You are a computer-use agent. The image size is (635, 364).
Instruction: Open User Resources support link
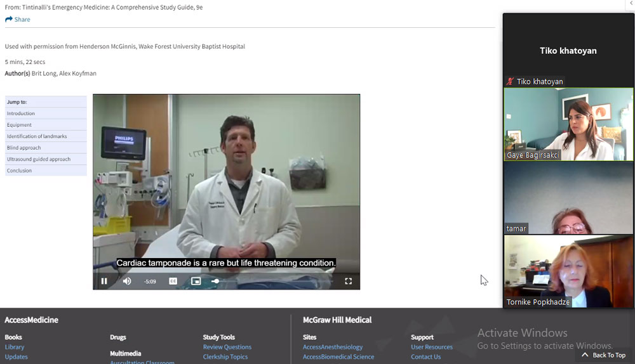[432, 347]
